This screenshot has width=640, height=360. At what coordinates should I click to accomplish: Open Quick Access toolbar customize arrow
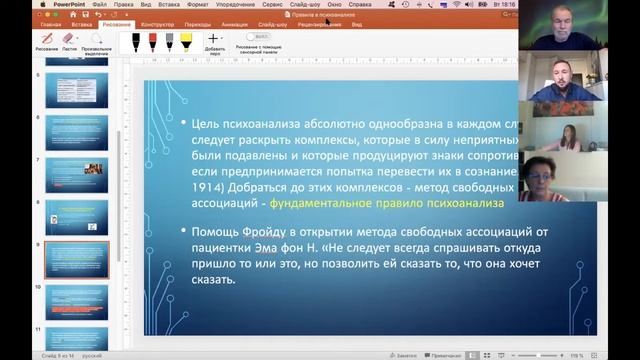127,15
